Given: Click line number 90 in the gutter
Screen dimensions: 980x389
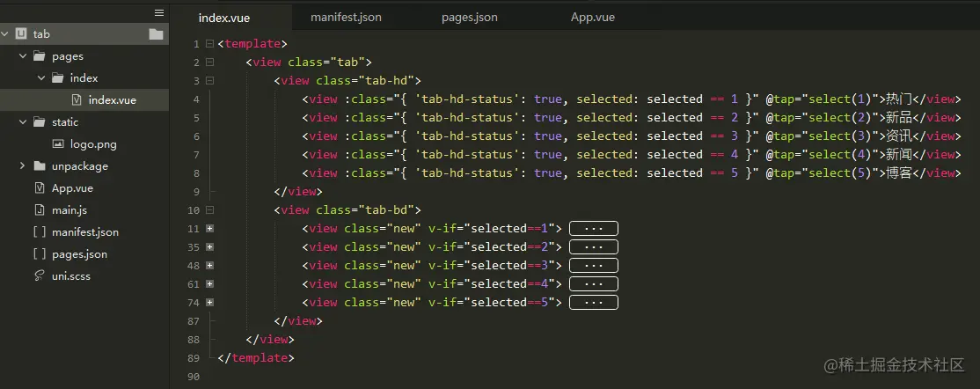Looking at the screenshot, I should (194, 377).
